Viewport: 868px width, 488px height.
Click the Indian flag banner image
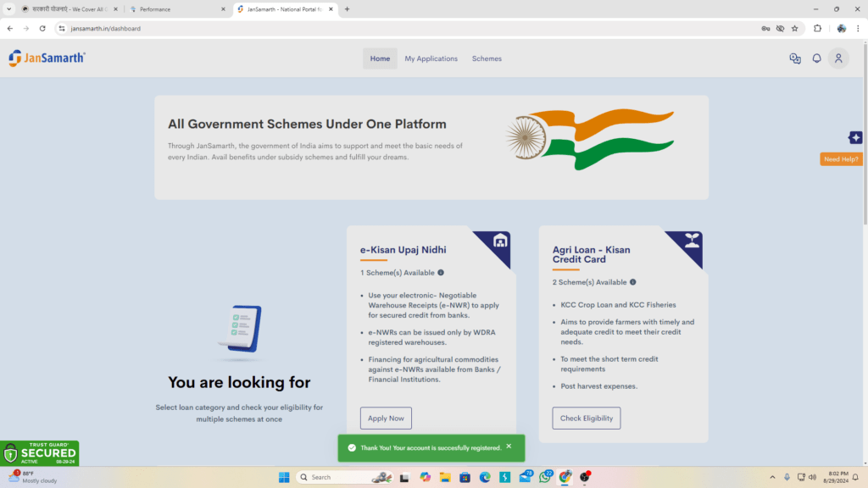pyautogui.click(x=590, y=140)
